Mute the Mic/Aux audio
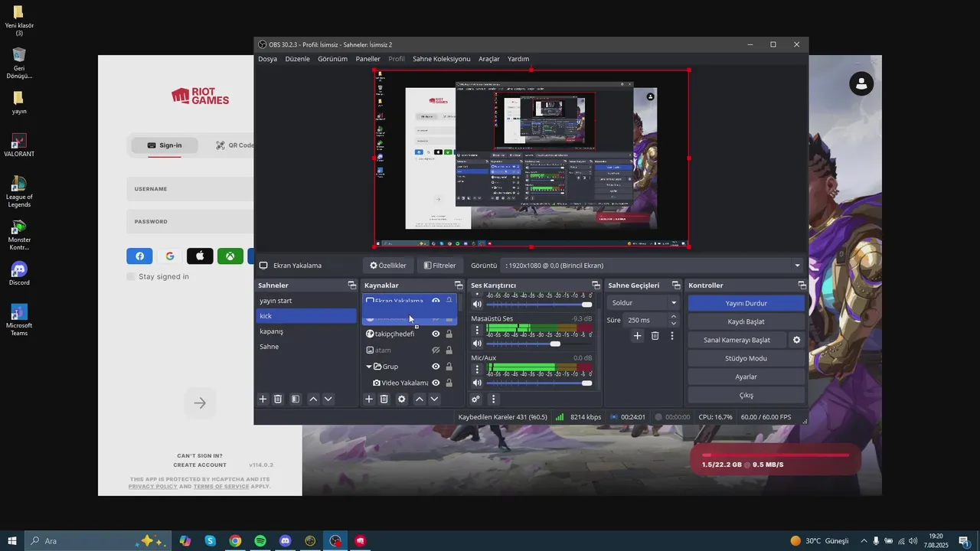The image size is (980, 551). point(477,383)
